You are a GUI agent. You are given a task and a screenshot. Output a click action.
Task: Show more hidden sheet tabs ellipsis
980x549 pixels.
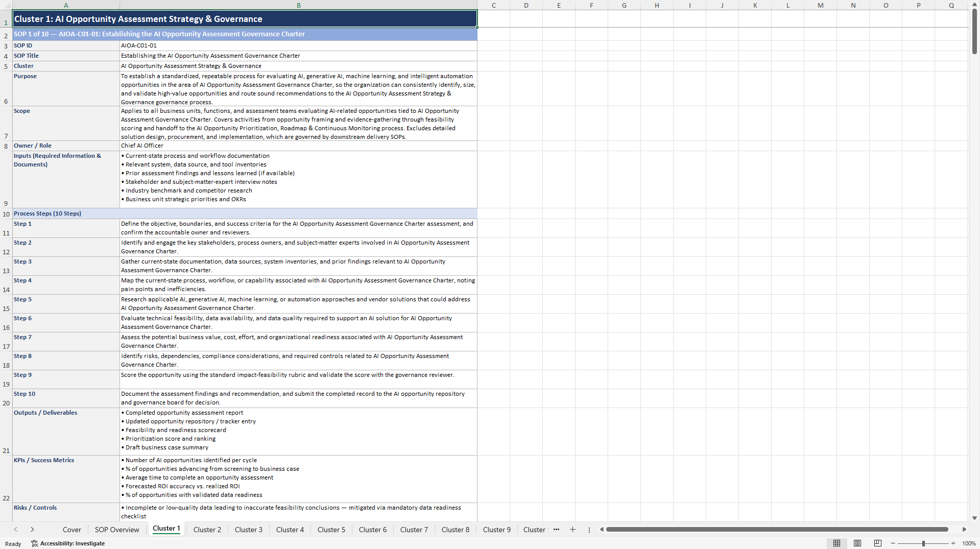[556, 530]
